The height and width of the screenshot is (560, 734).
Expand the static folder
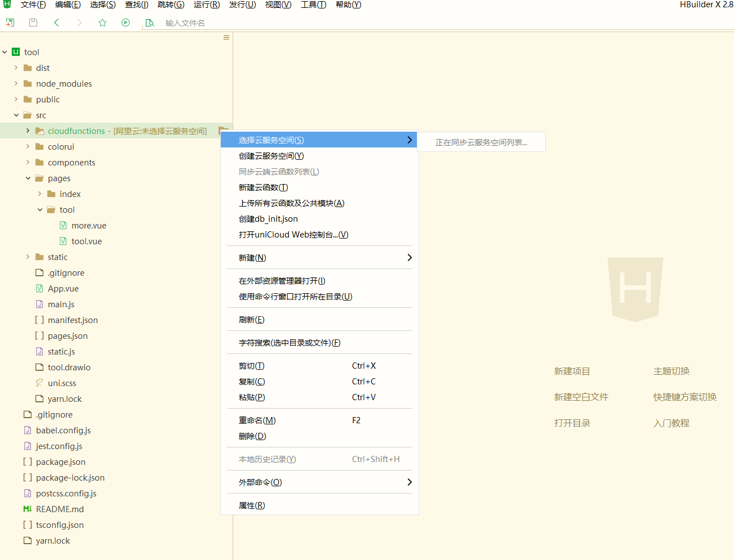click(28, 257)
